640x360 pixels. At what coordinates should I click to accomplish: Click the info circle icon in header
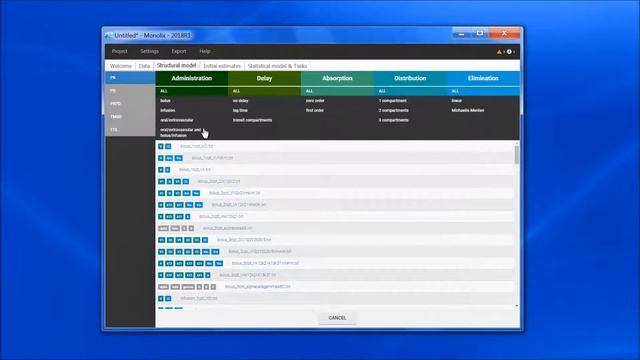(x=509, y=52)
